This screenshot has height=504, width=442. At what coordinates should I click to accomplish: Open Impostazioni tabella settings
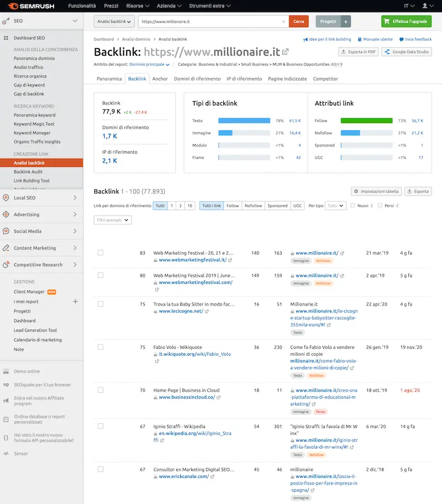[376, 191]
